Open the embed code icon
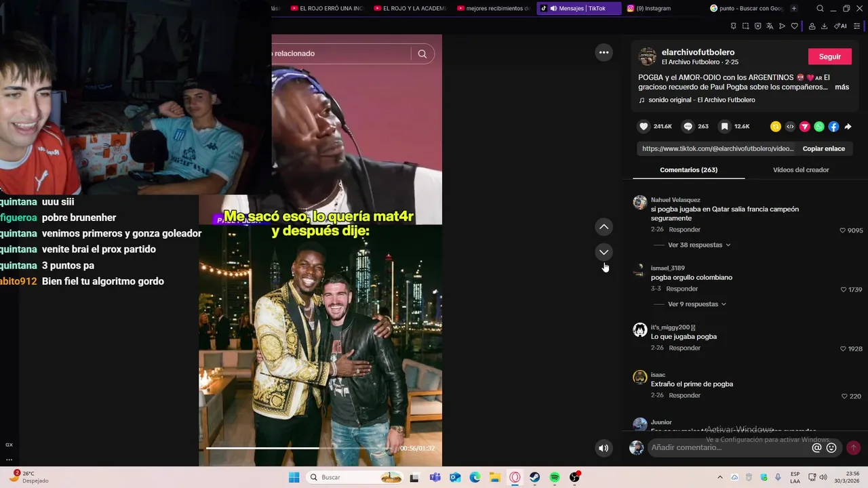 790,127
